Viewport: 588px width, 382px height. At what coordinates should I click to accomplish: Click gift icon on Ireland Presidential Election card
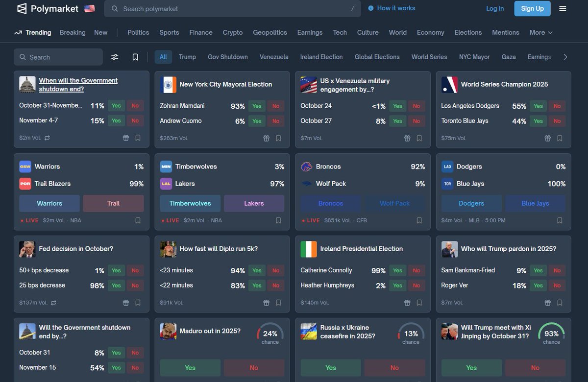[x=407, y=303]
